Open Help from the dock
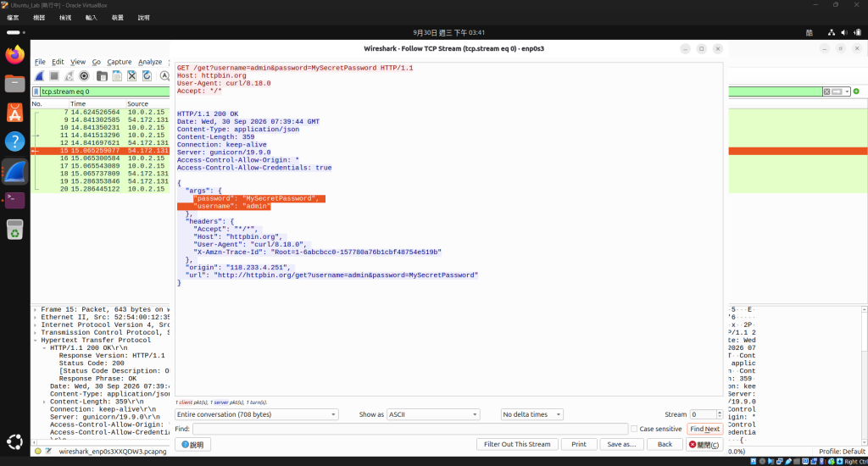The image size is (868, 466). [15, 141]
